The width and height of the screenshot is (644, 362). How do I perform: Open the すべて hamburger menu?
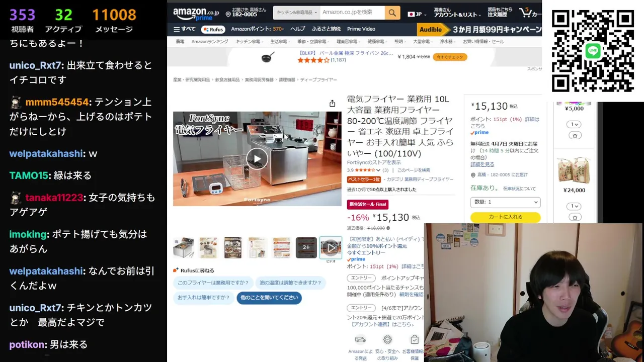184,29
